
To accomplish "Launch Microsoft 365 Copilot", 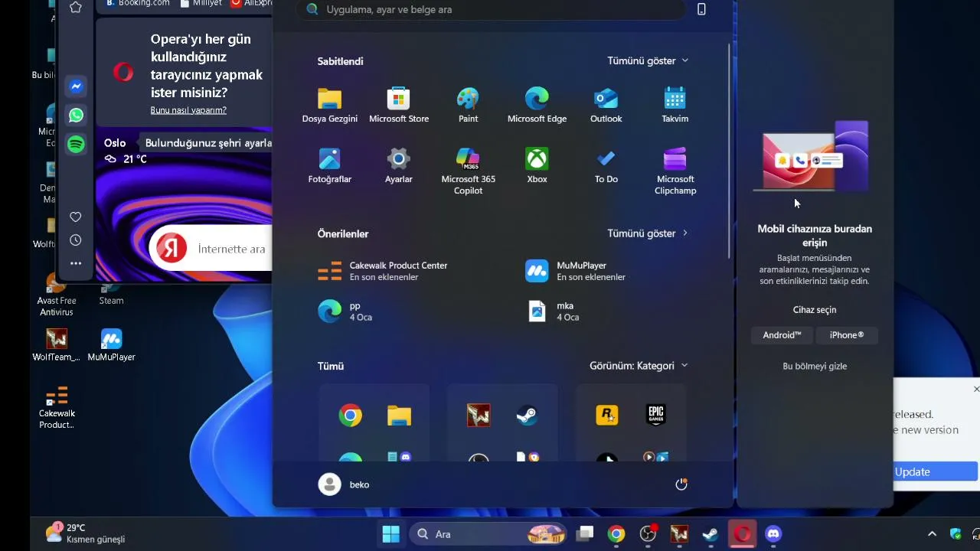I will [x=468, y=171].
